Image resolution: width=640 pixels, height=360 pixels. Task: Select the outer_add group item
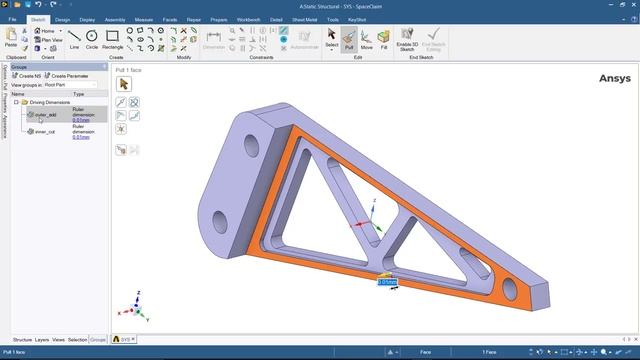42,115
